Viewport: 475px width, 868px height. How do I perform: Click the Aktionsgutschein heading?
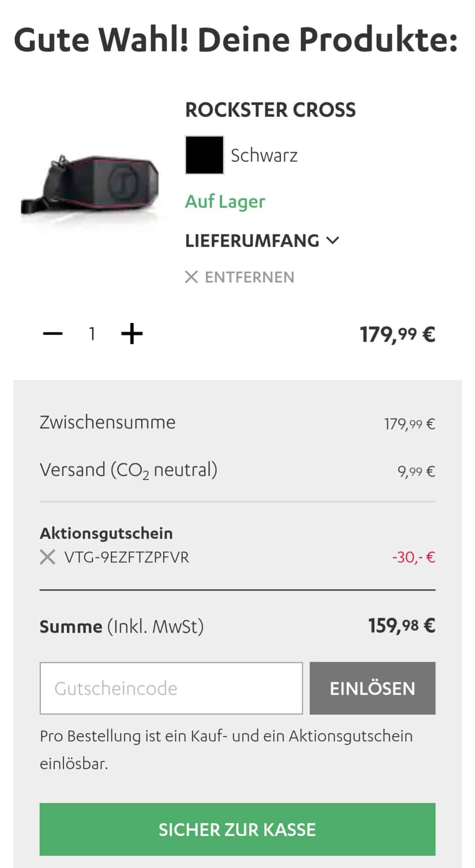click(x=106, y=533)
